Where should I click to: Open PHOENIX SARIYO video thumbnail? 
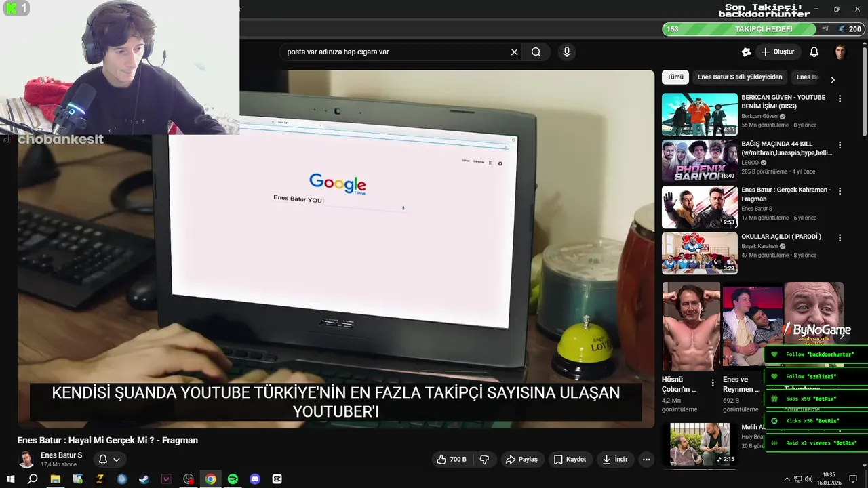click(x=700, y=161)
